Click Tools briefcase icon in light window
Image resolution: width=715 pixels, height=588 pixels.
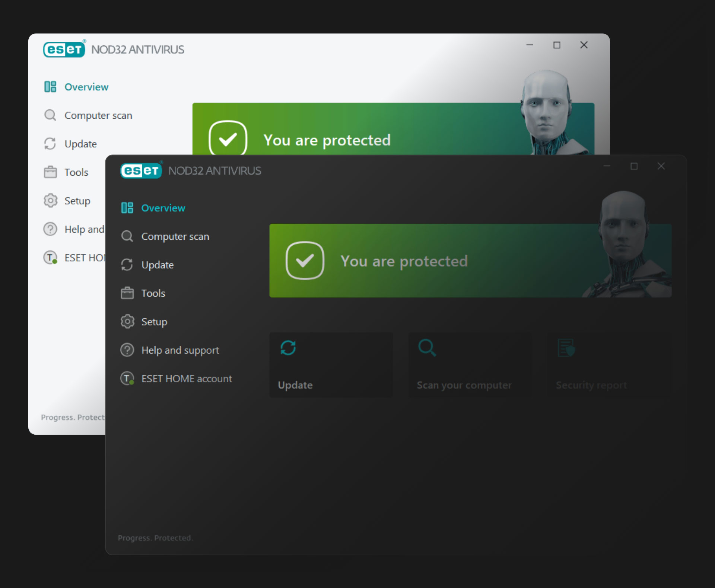click(x=50, y=172)
